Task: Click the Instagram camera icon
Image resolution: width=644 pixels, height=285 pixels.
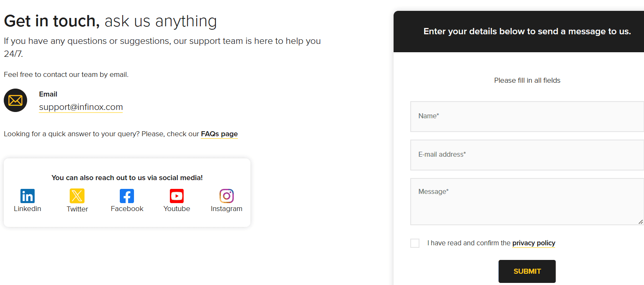Action: pyautogui.click(x=226, y=196)
